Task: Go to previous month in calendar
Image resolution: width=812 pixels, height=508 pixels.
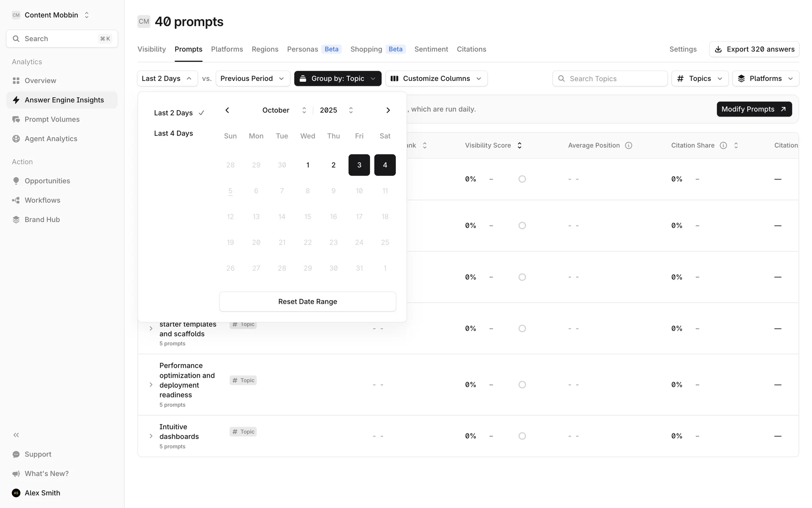Action: [x=227, y=110]
